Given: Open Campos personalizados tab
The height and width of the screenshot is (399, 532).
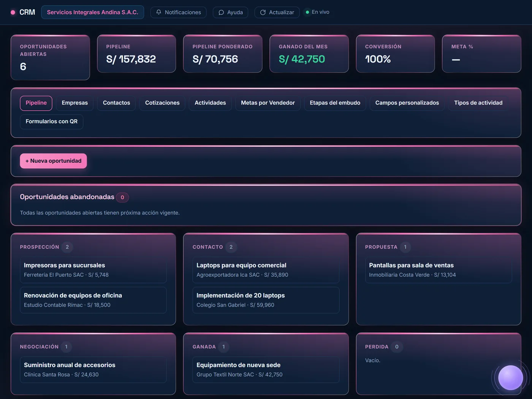Looking at the screenshot, I should point(407,103).
